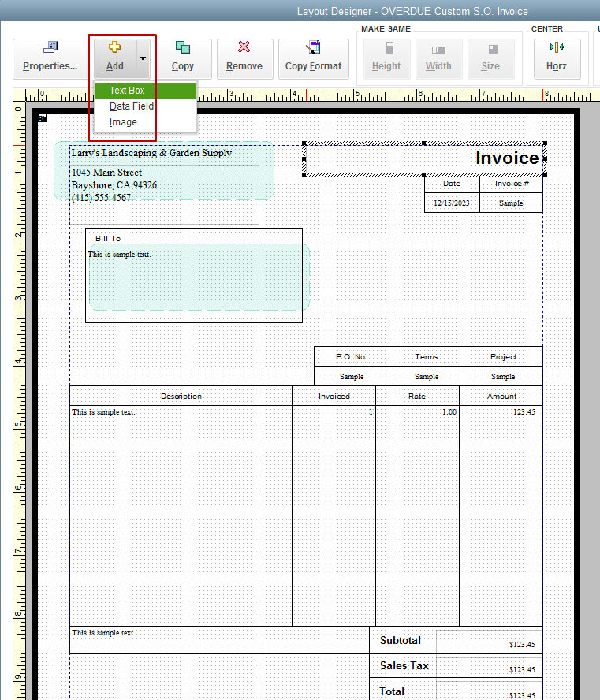Choose Image from Add menu
Image resolution: width=600 pixels, height=700 pixels.
click(146, 122)
